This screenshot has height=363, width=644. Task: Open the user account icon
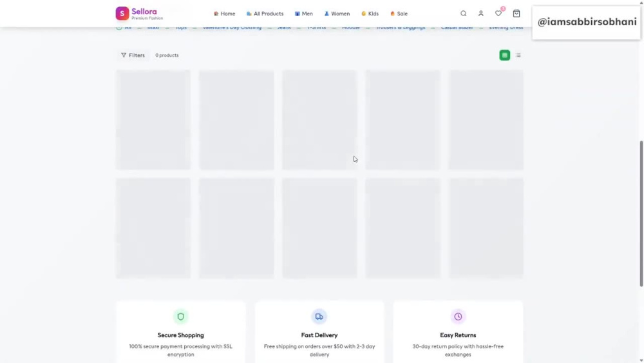(x=480, y=14)
